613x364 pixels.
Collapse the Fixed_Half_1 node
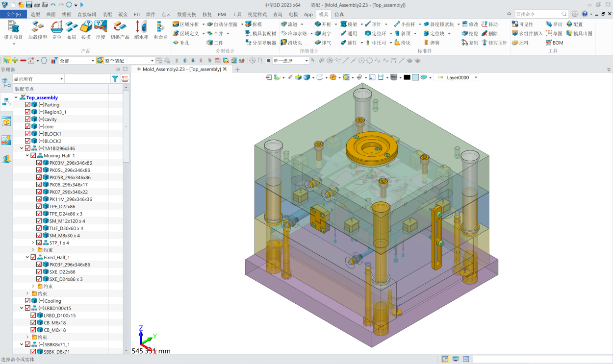point(27,257)
